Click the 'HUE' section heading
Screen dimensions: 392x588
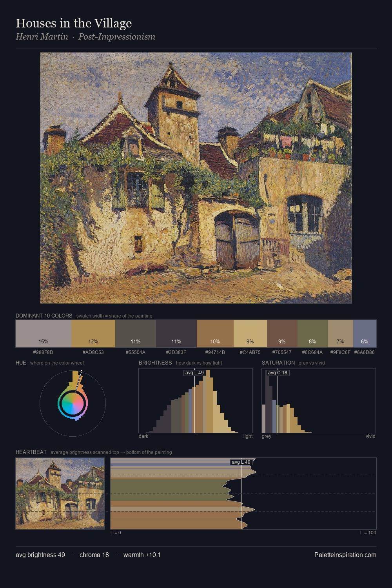click(21, 363)
